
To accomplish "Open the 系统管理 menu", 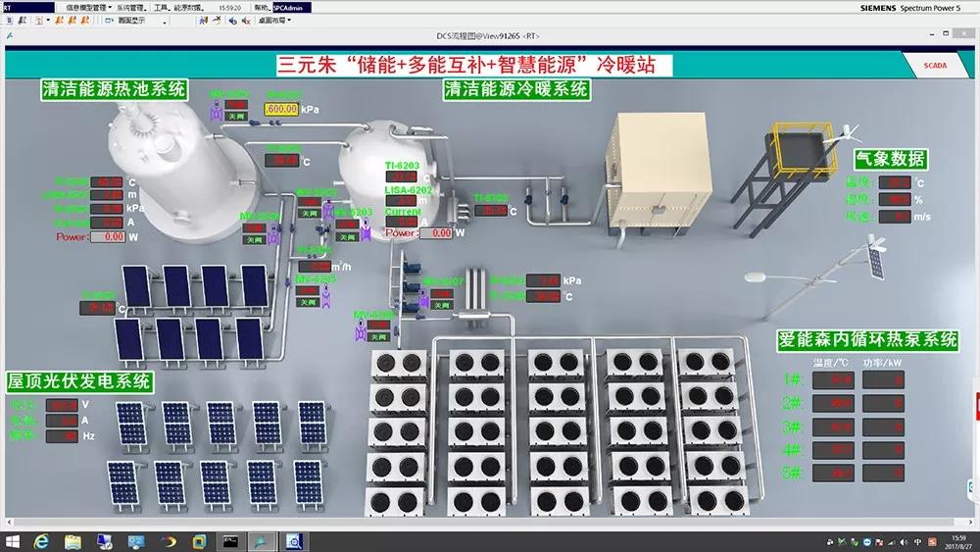I will 130,8.
